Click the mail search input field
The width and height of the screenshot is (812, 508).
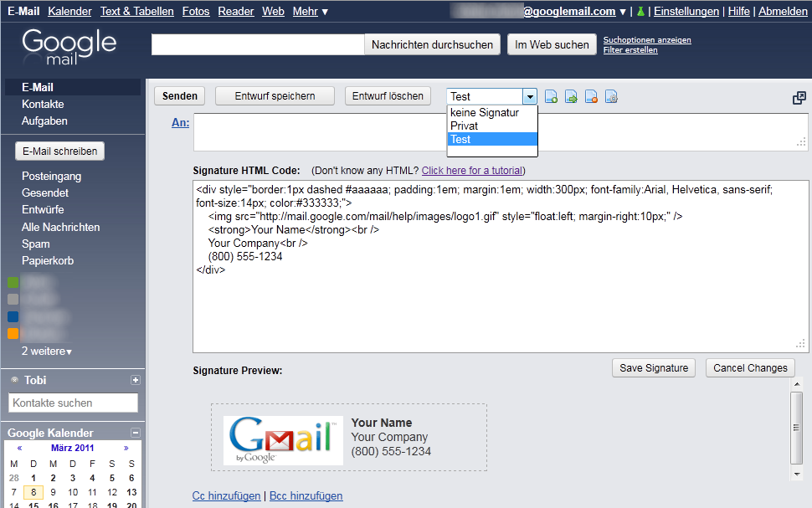point(258,44)
